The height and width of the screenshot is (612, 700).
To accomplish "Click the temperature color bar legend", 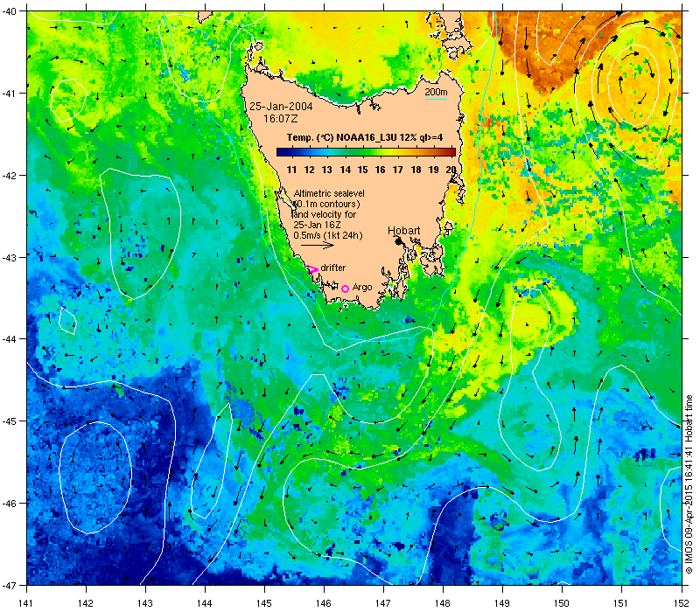I will click(366, 152).
